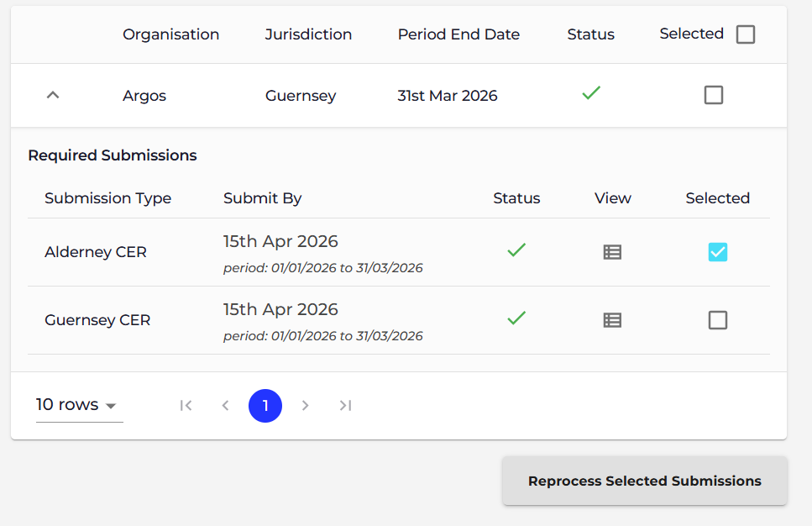Click the 15th Apr 2026 date for Guernsey CER
The image size is (812, 526).
coord(280,309)
